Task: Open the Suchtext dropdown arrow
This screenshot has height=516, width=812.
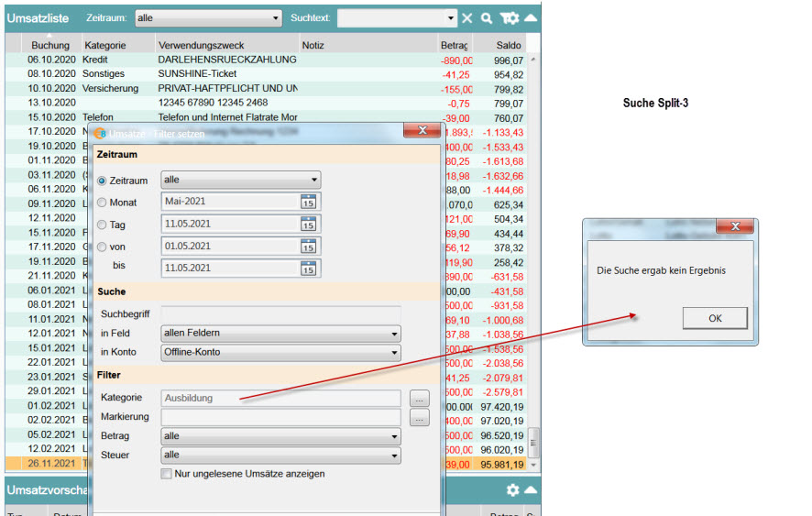Action: pos(451,18)
